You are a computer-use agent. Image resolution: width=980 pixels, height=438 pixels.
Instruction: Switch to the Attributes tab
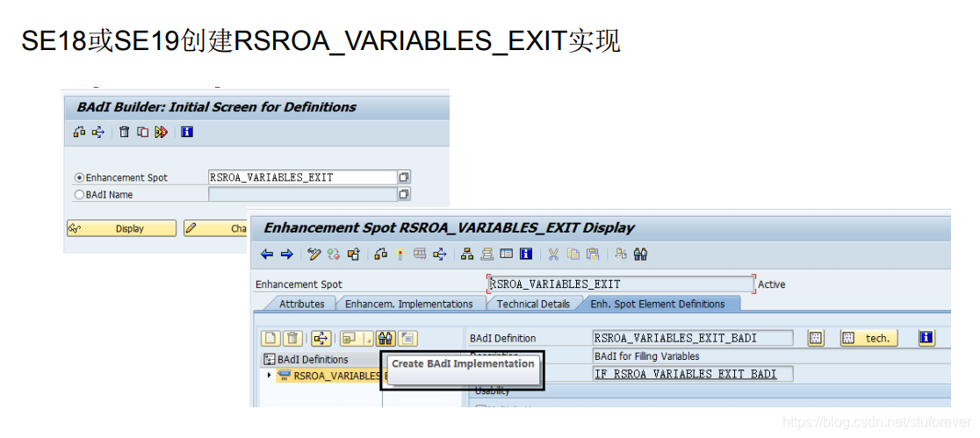click(301, 304)
